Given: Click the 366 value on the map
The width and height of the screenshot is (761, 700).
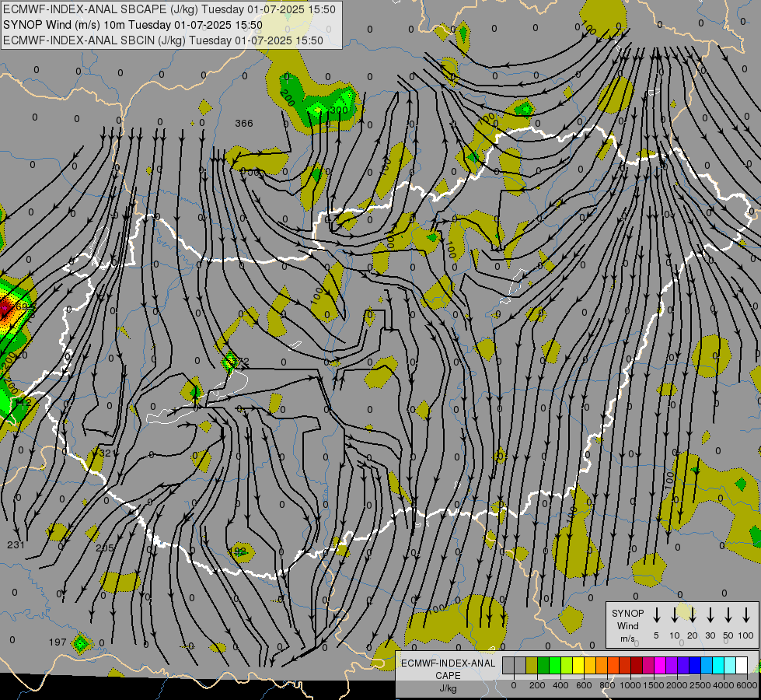Looking at the screenshot, I should click(243, 124).
